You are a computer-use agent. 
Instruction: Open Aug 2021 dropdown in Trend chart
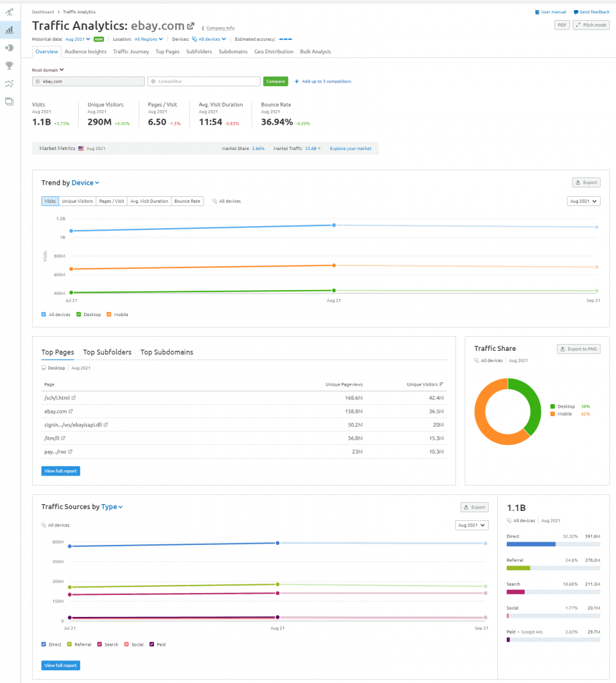583,201
